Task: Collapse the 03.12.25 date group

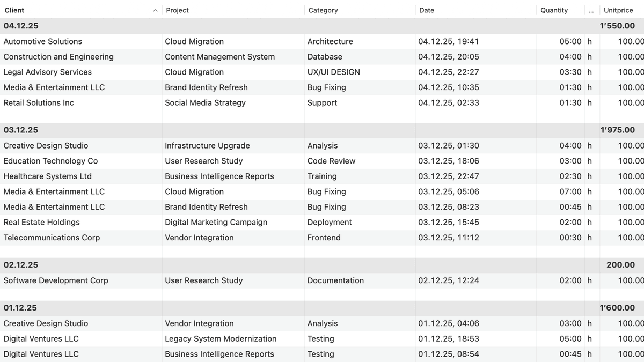Action: coord(20,130)
